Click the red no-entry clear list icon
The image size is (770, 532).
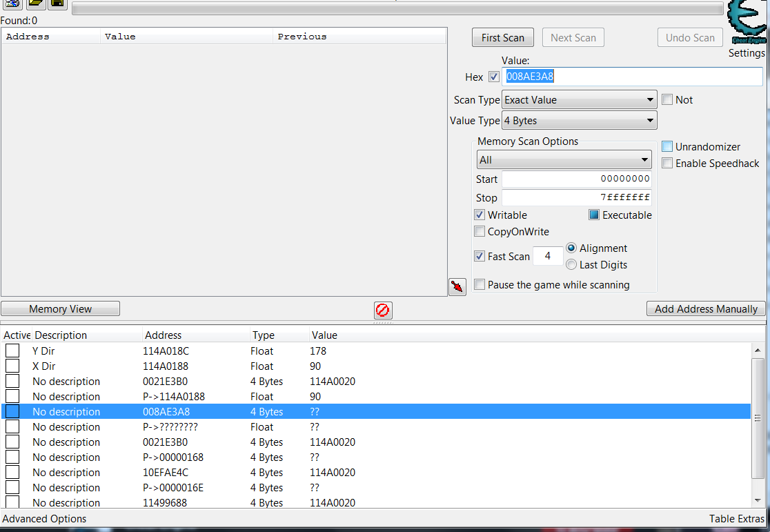[383, 310]
